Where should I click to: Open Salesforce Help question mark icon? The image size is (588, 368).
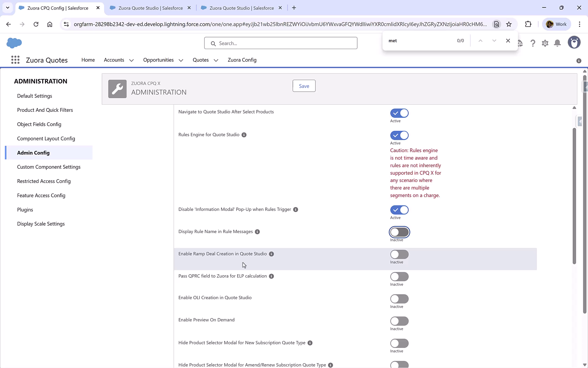[533, 43]
